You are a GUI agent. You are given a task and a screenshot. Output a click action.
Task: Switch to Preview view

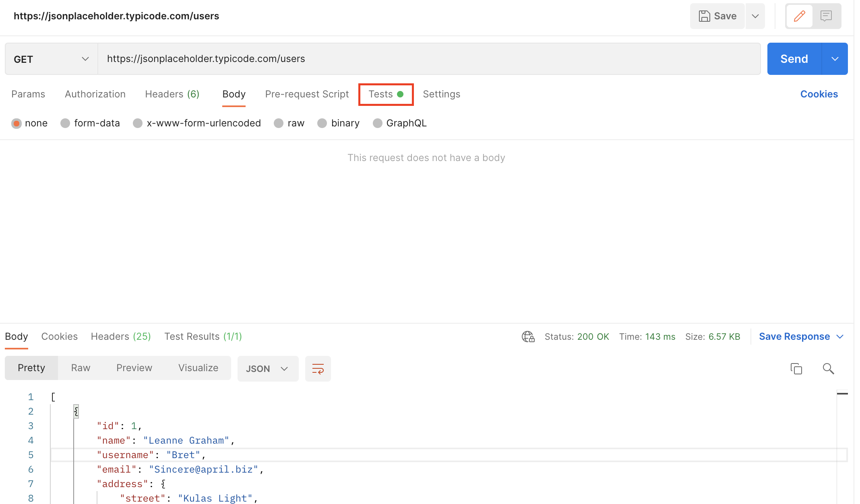(134, 368)
